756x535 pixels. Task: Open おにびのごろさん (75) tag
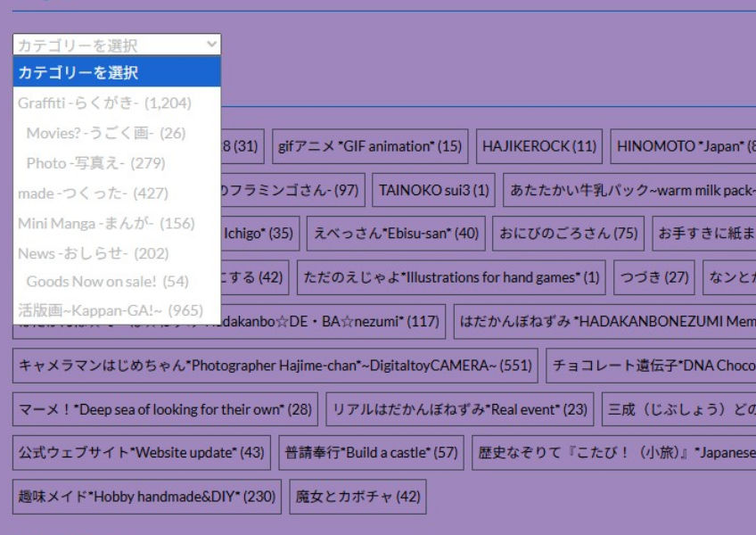tap(568, 234)
